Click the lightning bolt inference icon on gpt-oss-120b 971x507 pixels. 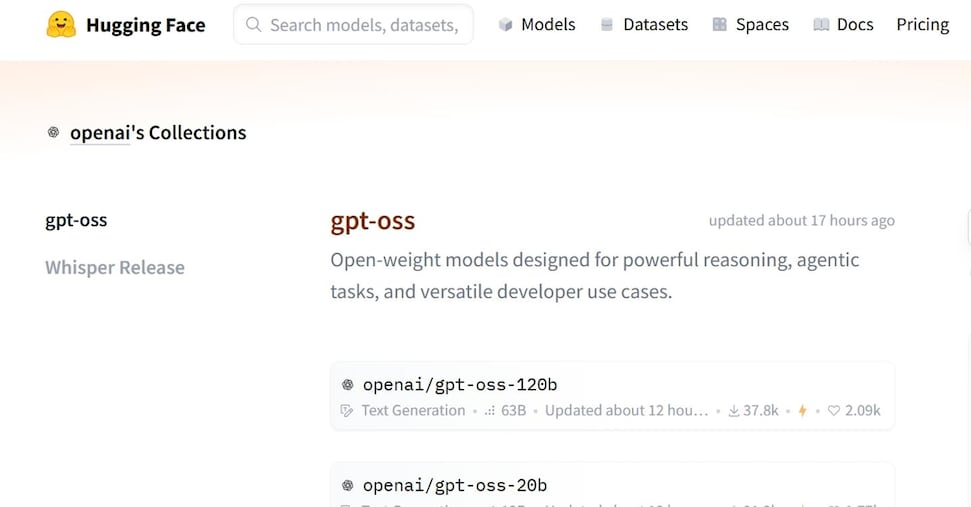tap(803, 410)
